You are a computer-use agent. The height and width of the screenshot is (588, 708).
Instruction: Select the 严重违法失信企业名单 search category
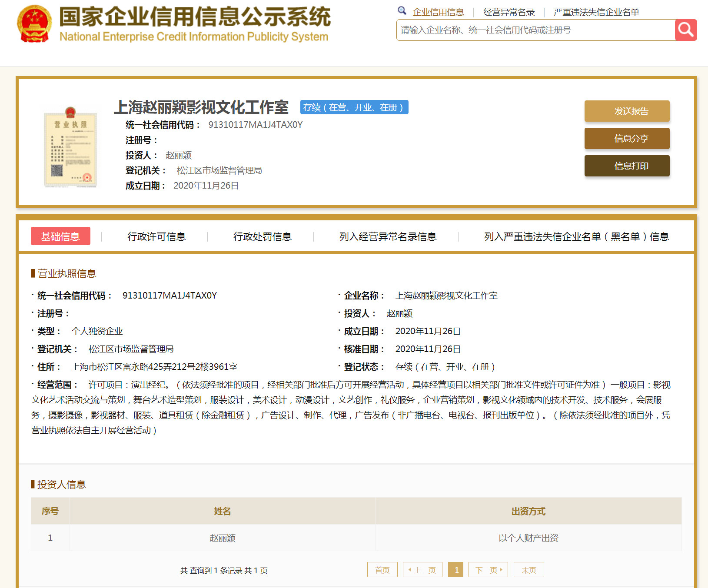(596, 12)
